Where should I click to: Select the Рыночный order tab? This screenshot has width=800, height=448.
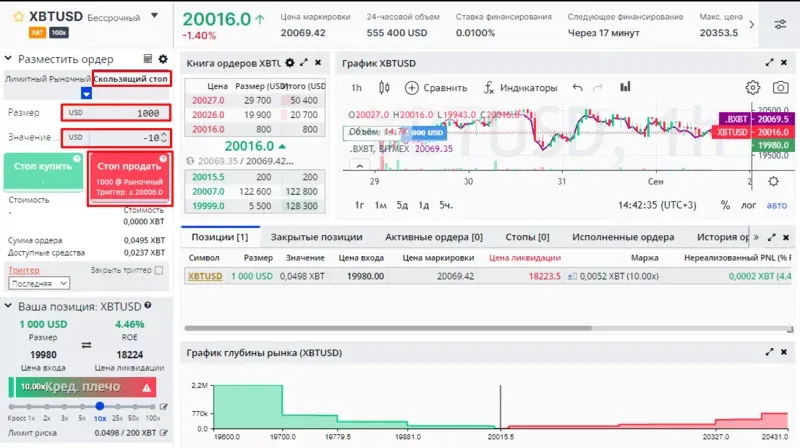pyautogui.click(x=70, y=79)
